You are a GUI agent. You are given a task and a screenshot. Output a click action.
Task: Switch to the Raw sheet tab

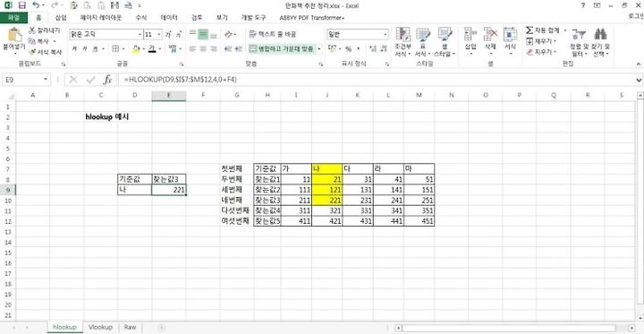(130, 328)
